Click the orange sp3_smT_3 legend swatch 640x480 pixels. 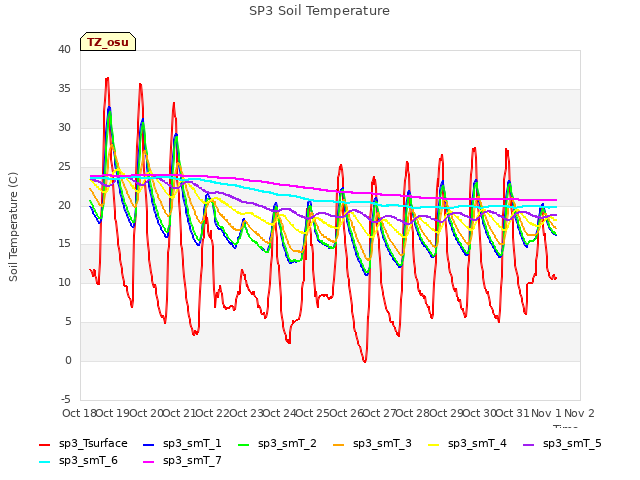(339, 444)
